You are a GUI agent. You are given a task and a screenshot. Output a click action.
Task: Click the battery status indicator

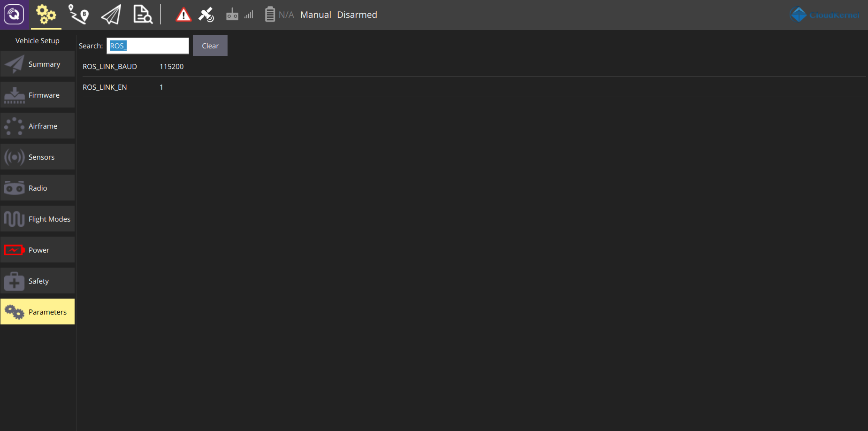[x=279, y=15]
